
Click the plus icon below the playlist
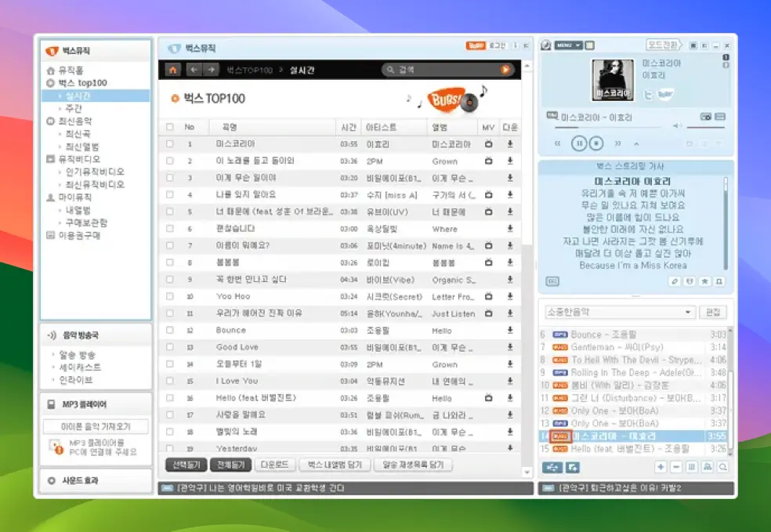661,467
